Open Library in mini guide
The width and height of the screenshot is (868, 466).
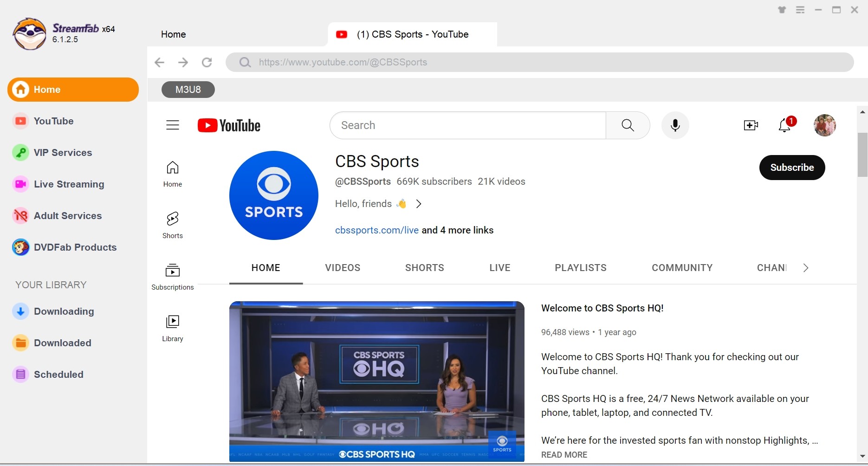click(173, 329)
